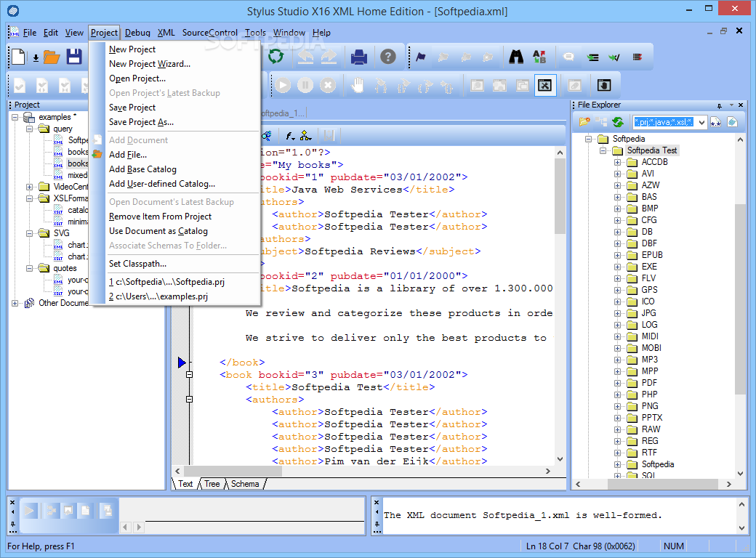Select the PDF folder in File Explorer
The height and width of the screenshot is (558, 756).
tap(649, 383)
